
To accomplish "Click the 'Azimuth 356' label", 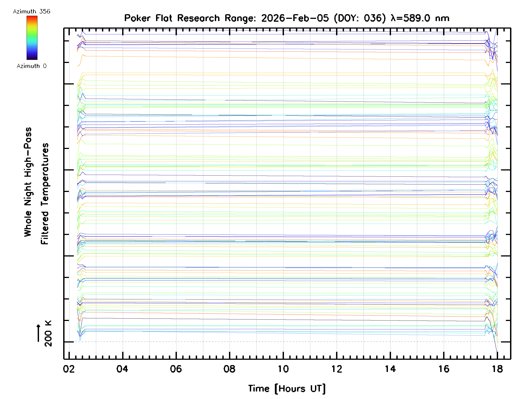I will [x=31, y=12].
